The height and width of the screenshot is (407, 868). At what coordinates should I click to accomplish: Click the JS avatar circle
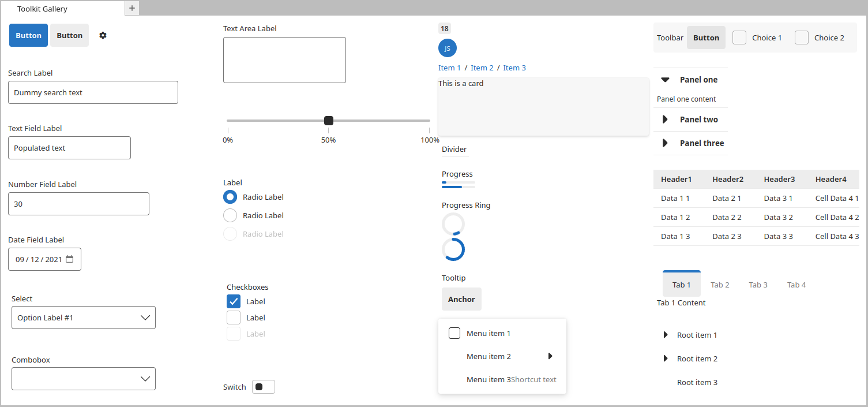448,48
